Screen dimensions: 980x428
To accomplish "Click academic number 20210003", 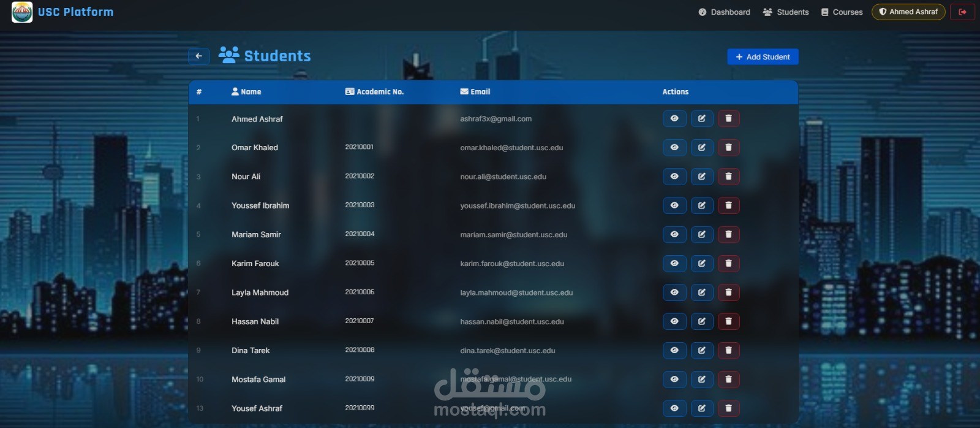I will tap(360, 205).
